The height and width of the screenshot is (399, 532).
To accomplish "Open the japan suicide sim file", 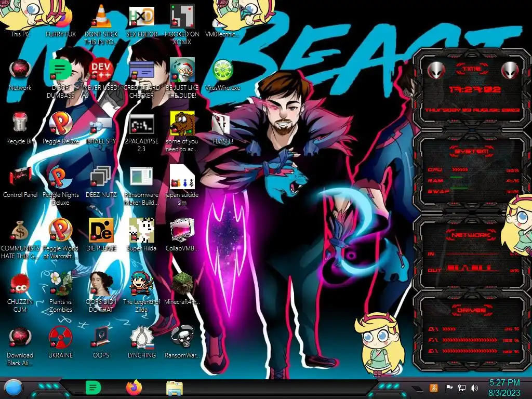I will tap(182, 186).
